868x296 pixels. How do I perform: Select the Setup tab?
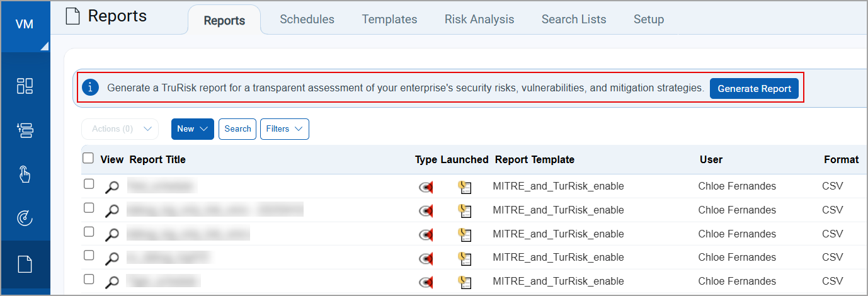click(649, 20)
